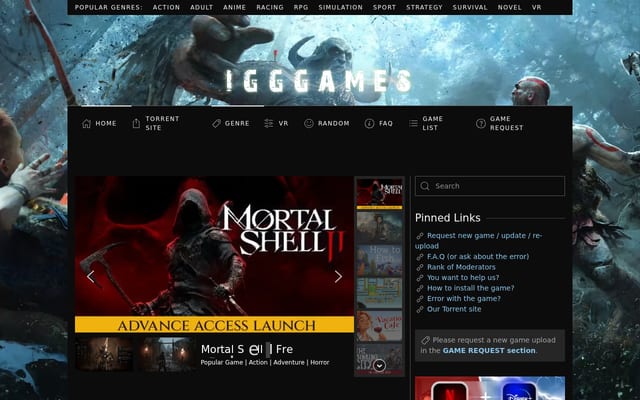Open Mortal Shell II main banner
The image size is (640, 400).
point(214,254)
